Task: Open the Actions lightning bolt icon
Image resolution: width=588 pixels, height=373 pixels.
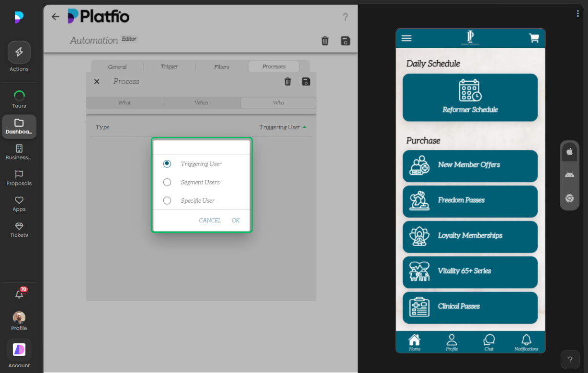Action: coord(19,53)
